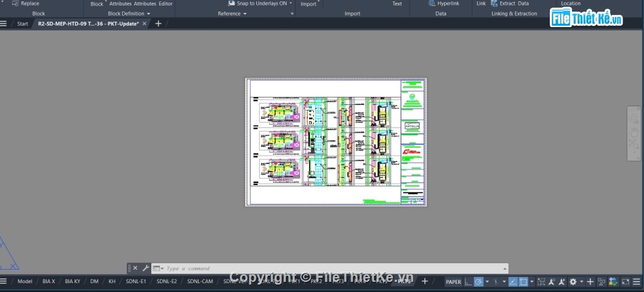The width and height of the screenshot is (644, 292).
Task: Click the Annotation Monitor plus icon
Action: pos(590,282)
